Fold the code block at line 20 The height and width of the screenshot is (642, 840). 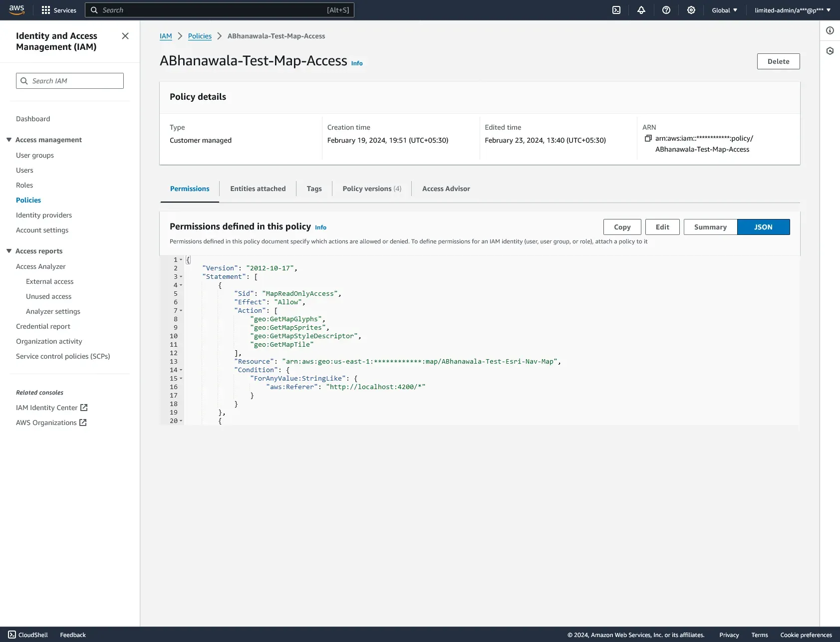click(181, 421)
